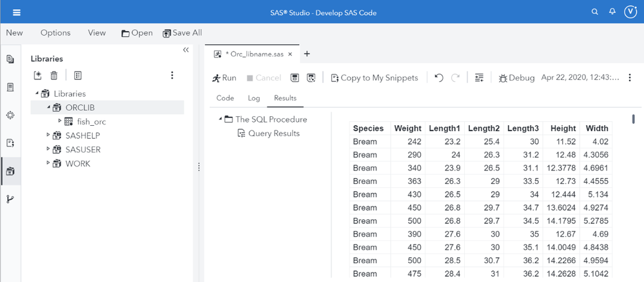
Task: Open the Snippets pane in left sidebar
Action: pos(10,143)
